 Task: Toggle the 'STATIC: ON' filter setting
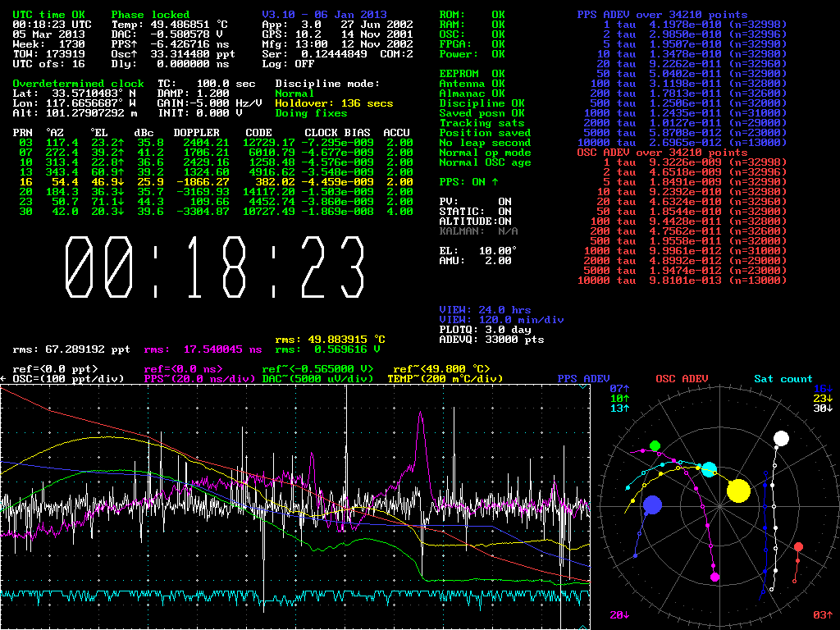click(x=475, y=212)
